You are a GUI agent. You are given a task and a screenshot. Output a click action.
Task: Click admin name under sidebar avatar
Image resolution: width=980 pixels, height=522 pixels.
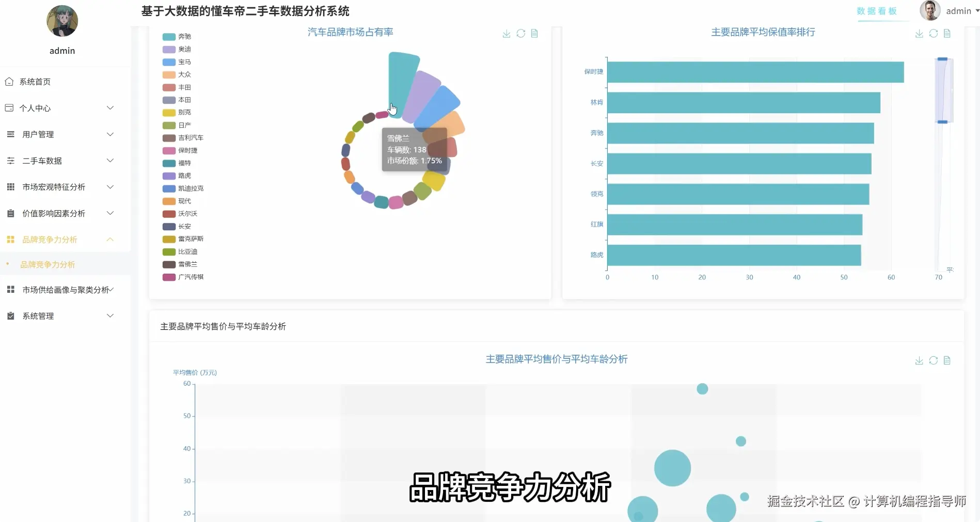point(62,51)
